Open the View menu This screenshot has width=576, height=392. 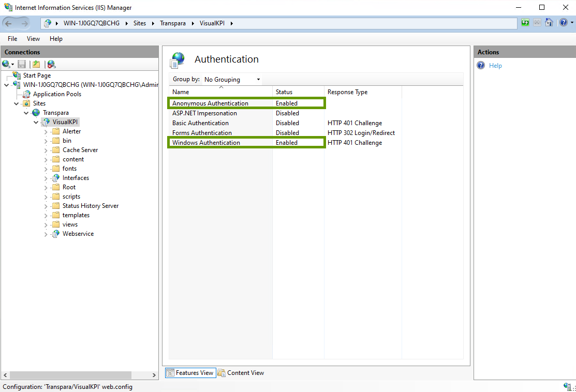coord(33,39)
